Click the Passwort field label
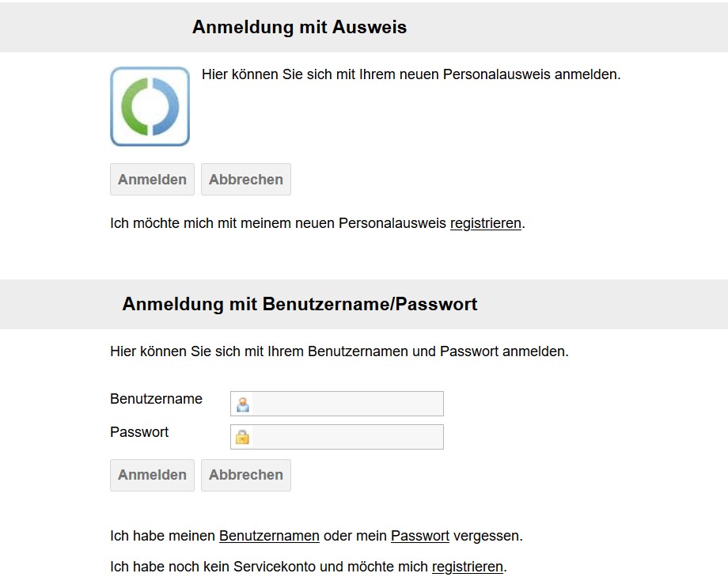This screenshot has height=577, width=728. (139, 432)
